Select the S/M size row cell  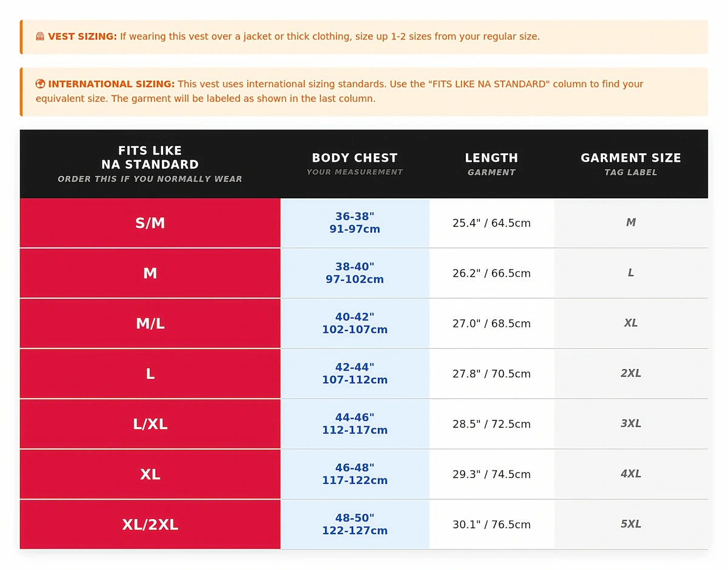click(150, 223)
